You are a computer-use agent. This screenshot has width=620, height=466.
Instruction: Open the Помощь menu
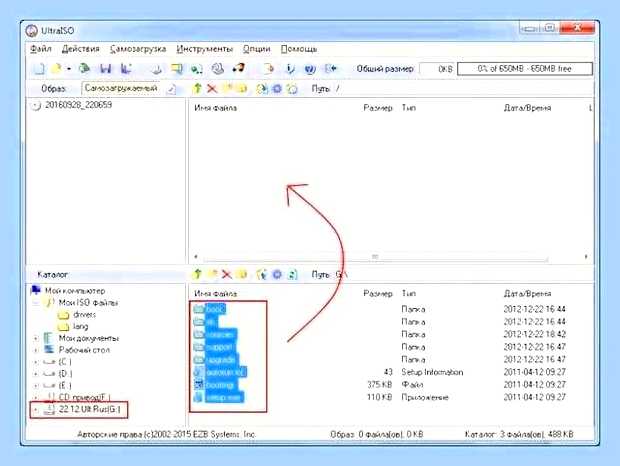click(x=299, y=49)
